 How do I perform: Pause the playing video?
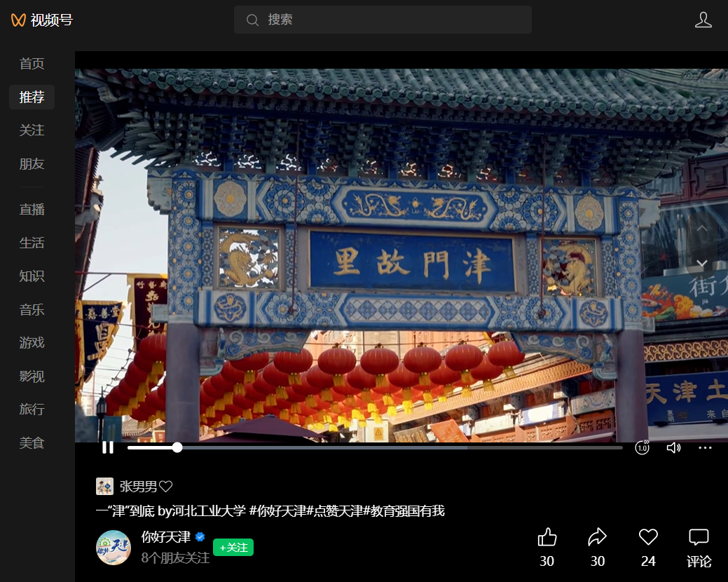108,447
